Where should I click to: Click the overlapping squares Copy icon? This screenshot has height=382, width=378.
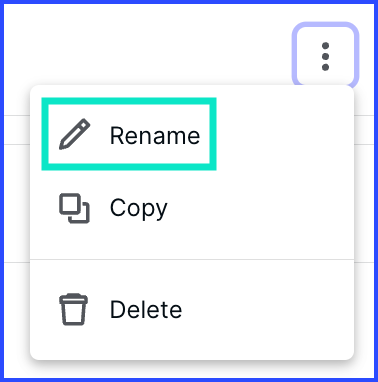(74, 208)
